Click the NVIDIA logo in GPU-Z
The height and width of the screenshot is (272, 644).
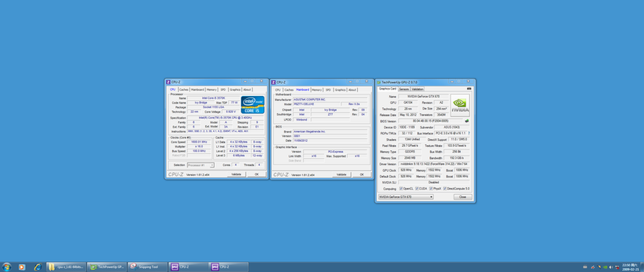[x=460, y=106]
